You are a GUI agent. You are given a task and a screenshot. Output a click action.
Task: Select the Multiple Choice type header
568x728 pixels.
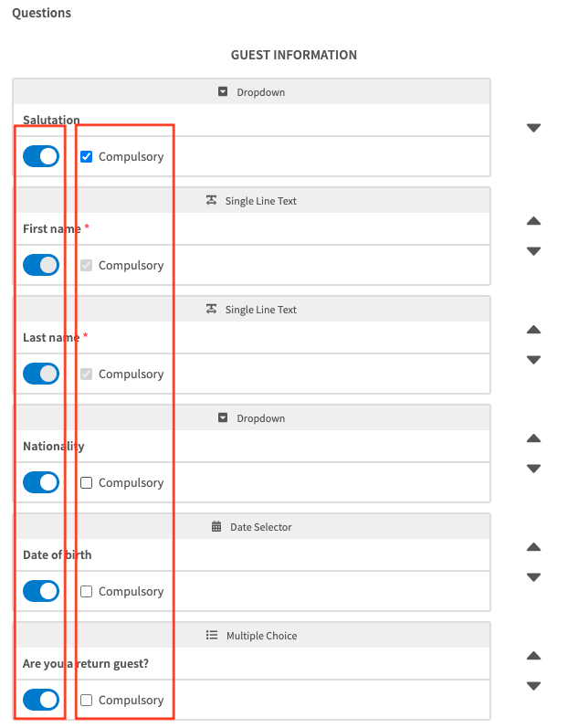coord(252,636)
